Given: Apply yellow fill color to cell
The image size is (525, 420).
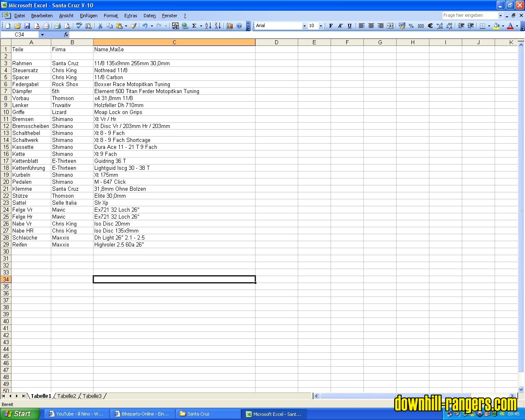Looking at the screenshot, I should pyautogui.click(x=496, y=26).
